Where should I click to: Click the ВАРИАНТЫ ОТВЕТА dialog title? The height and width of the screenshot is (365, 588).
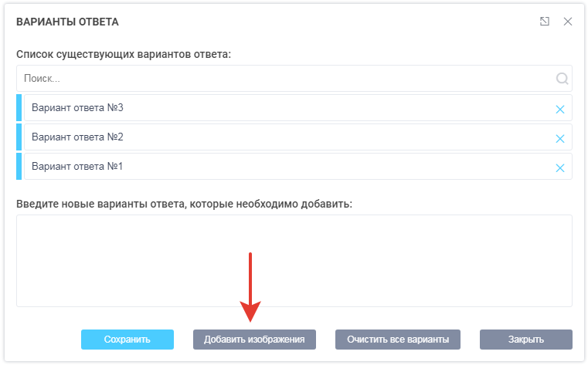click(67, 22)
